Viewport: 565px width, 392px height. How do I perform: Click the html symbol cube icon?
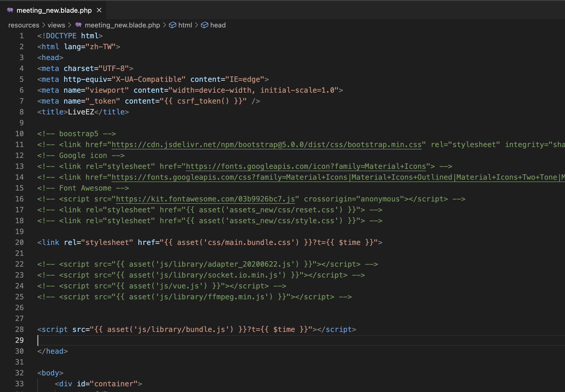tap(173, 25)
